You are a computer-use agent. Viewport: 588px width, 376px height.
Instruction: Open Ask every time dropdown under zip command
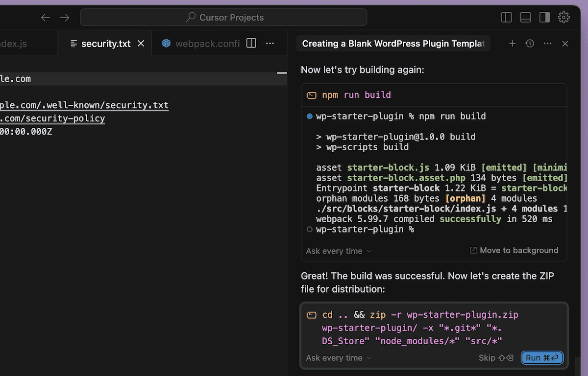coord(339,358)
